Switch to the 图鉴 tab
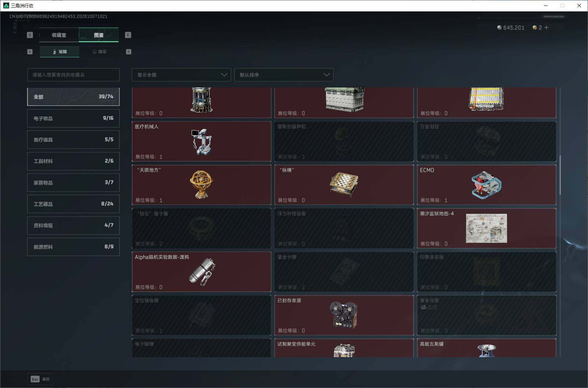Image resolution: width=588 pixels, height=388 pixels. coord(99,35)
